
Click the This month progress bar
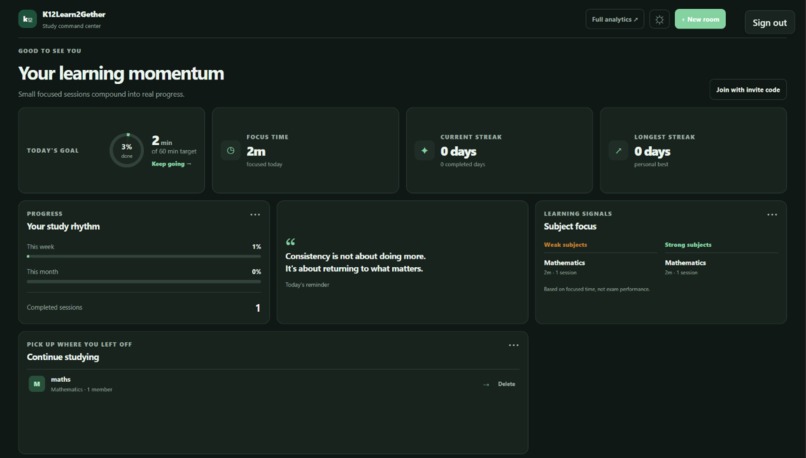144,281
